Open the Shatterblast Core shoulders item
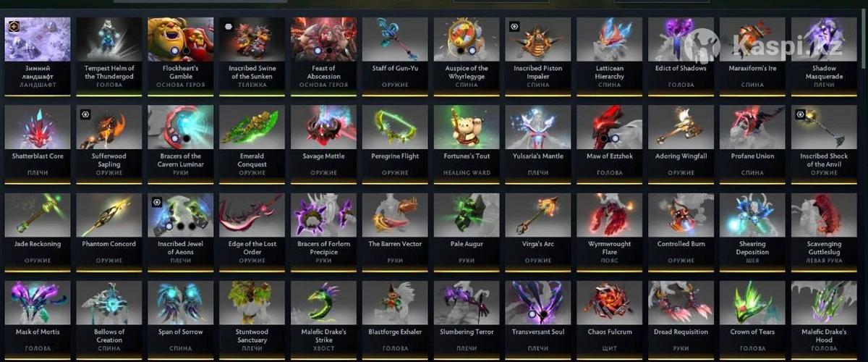Screen dimensions: 868x362 pos(38,140)
